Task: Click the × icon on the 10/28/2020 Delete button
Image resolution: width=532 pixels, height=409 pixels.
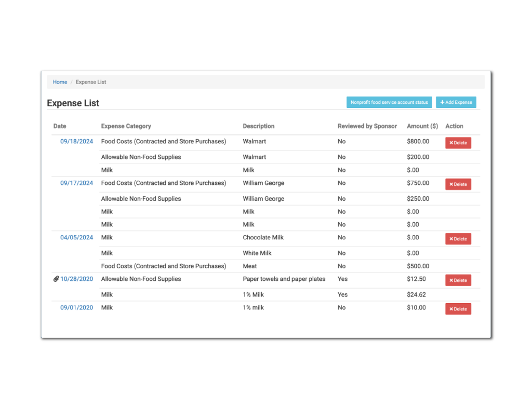Action: coord(451,280)
